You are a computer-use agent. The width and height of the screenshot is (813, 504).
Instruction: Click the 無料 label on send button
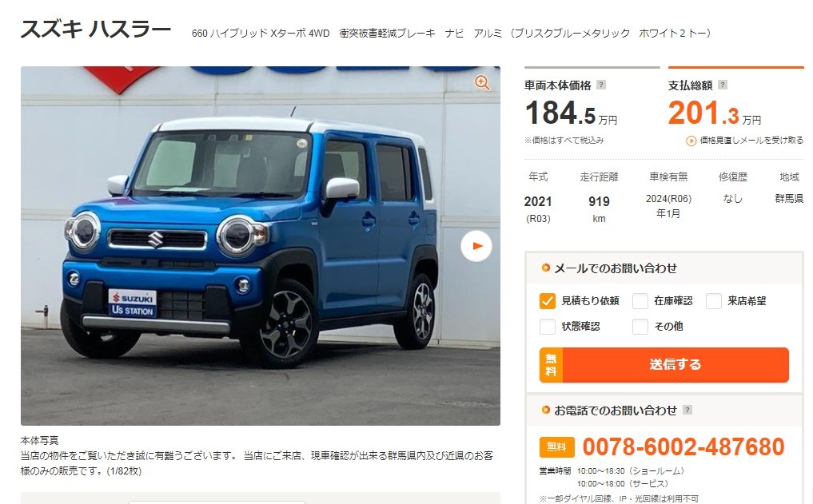[551, 365]
